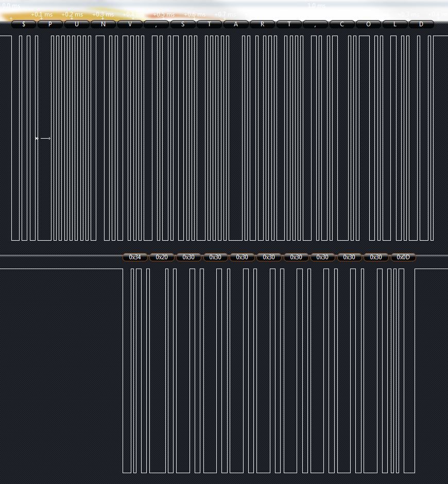448x484 pixels.
Task: Select the decoded 'D' byte bubble
Action: (x=422, y=24)
